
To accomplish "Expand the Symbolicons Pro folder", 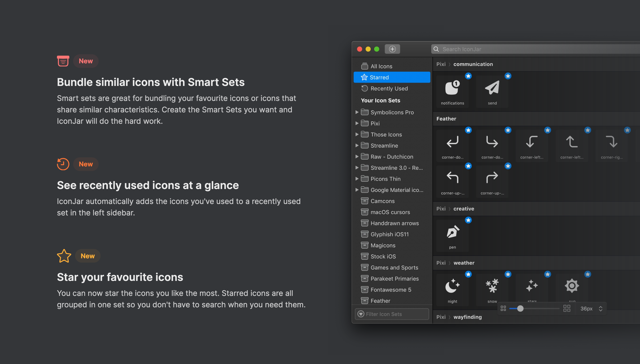I will [x=357, y=112].
